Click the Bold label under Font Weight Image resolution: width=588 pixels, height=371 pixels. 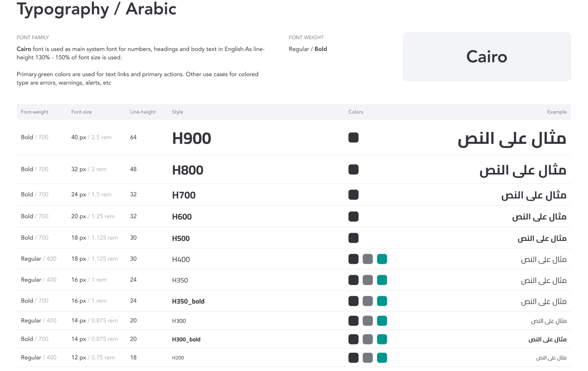[321, 49]
